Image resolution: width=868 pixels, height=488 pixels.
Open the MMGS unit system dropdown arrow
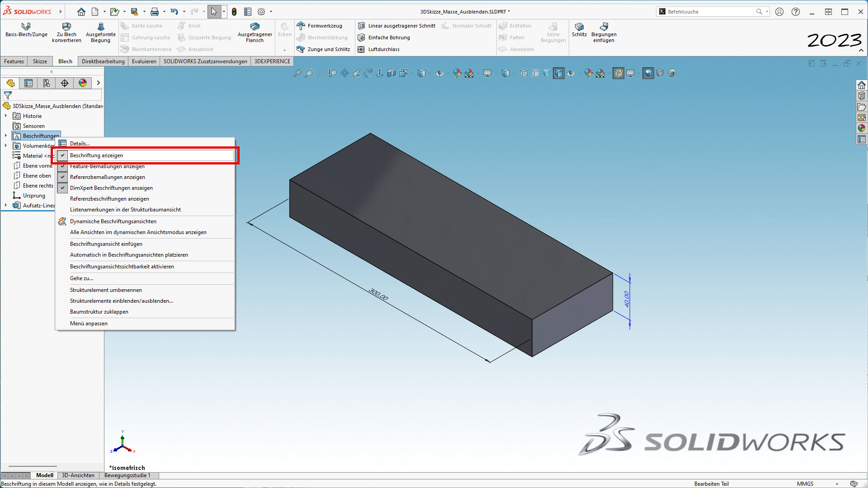tap(837, 484)
